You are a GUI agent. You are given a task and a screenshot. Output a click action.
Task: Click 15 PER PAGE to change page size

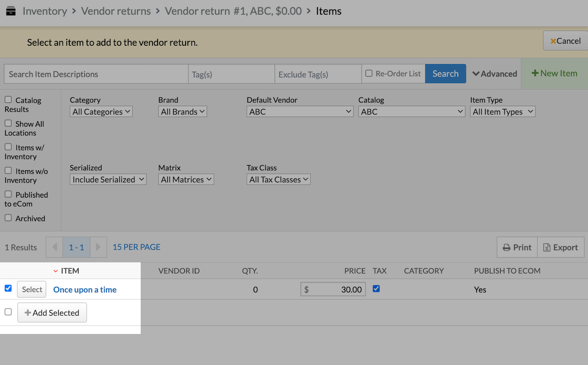click(136, 247)
